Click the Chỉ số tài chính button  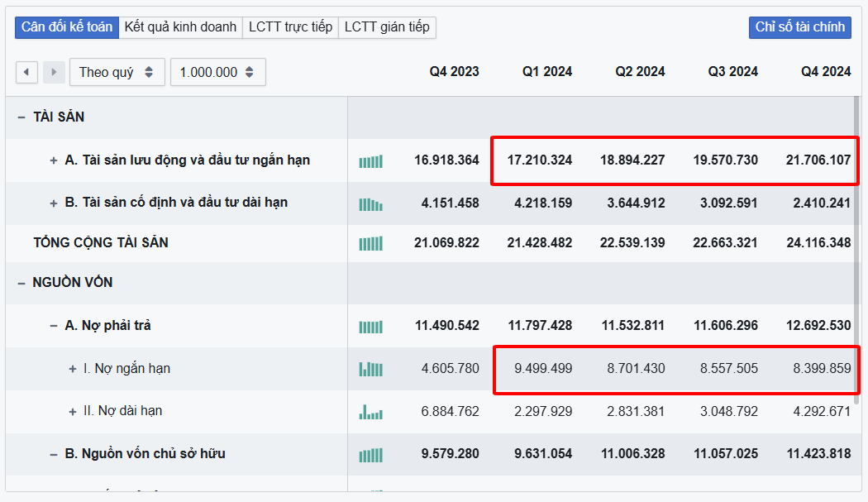[799, 27]
